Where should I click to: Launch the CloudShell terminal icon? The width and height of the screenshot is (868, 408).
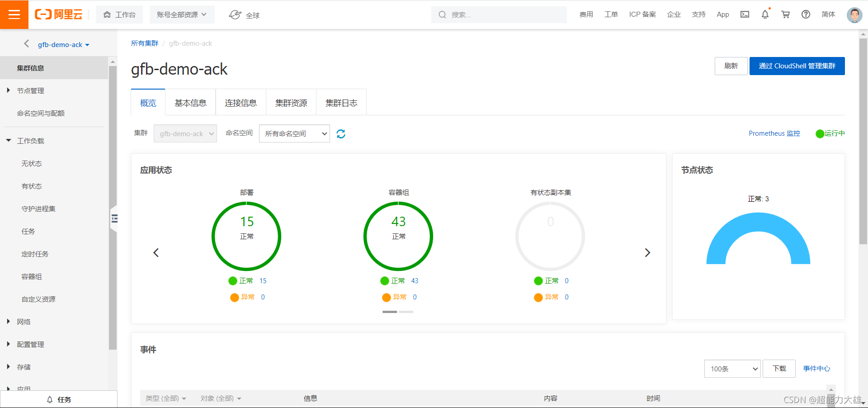tap(745, 14)
